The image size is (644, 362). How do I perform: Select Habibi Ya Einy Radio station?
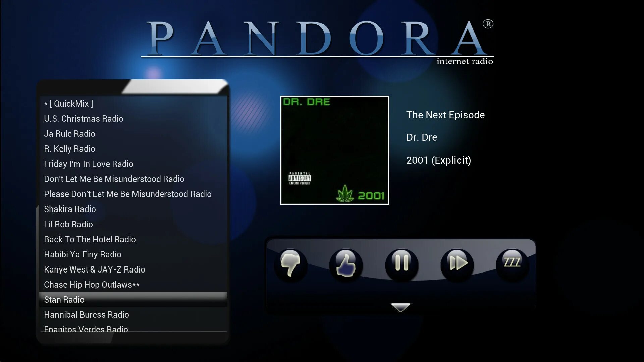click(82, 254)
